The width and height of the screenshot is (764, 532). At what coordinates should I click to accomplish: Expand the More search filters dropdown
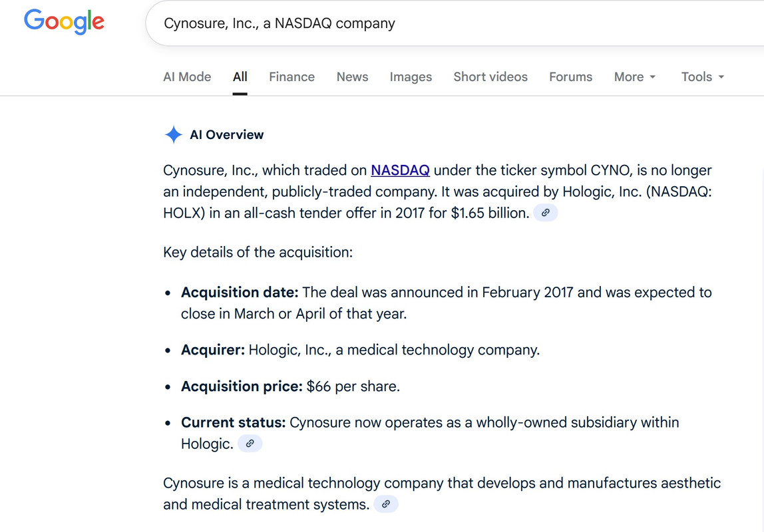[x=635, y=76]
